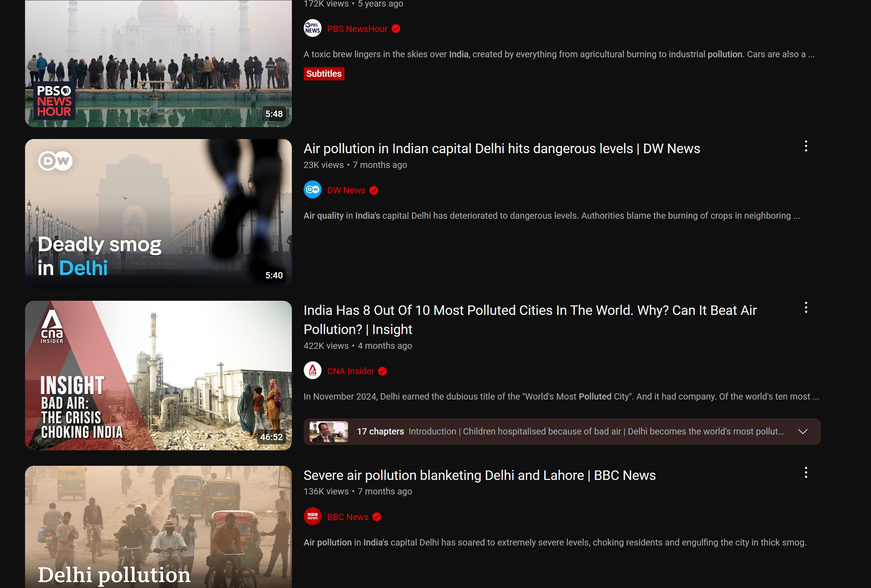Open DW News channel avatar
Viewport: 871px width, 588px height.
point(312,190)
